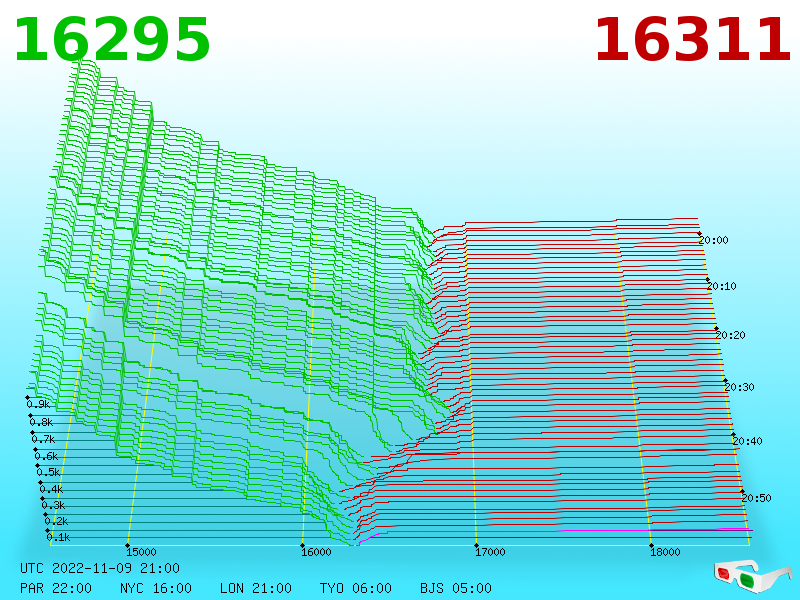Click the PAR 22:00 city time
800x600 pixels.
pos(56,588)
